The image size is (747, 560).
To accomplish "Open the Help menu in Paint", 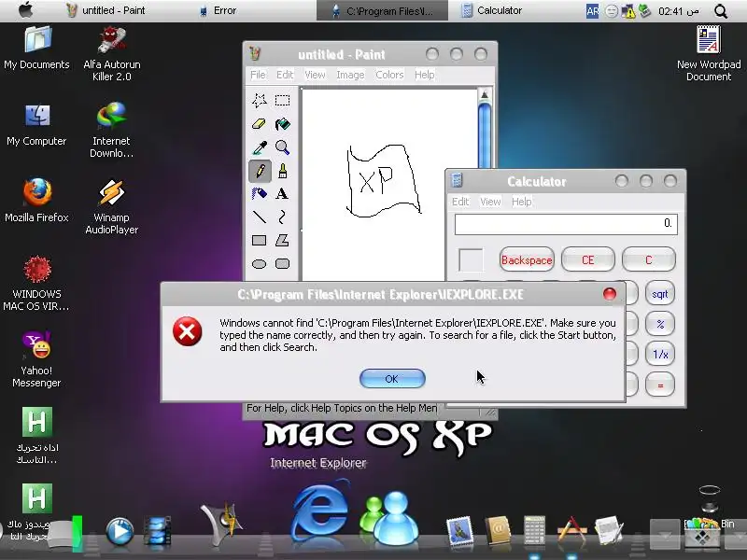I will coord(424,75).
